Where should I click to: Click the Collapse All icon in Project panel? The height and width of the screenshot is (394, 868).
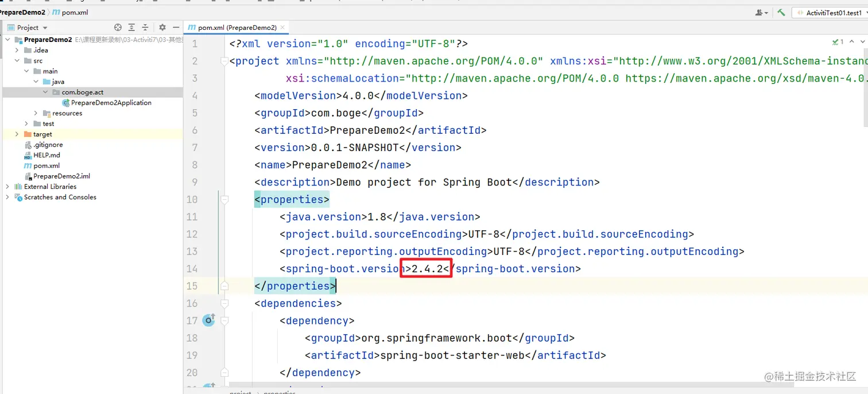tap(145, 27)
